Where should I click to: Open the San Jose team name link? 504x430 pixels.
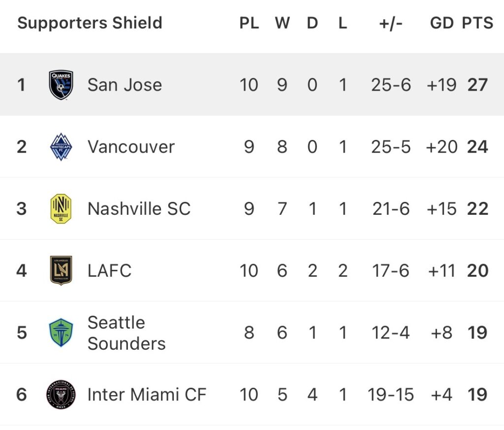[x=125, y=85]
